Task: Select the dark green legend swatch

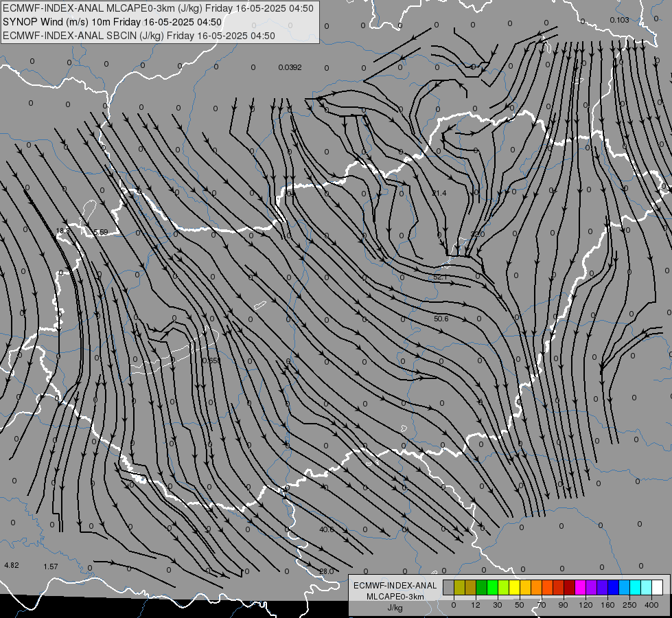Action: click(482, 587)
